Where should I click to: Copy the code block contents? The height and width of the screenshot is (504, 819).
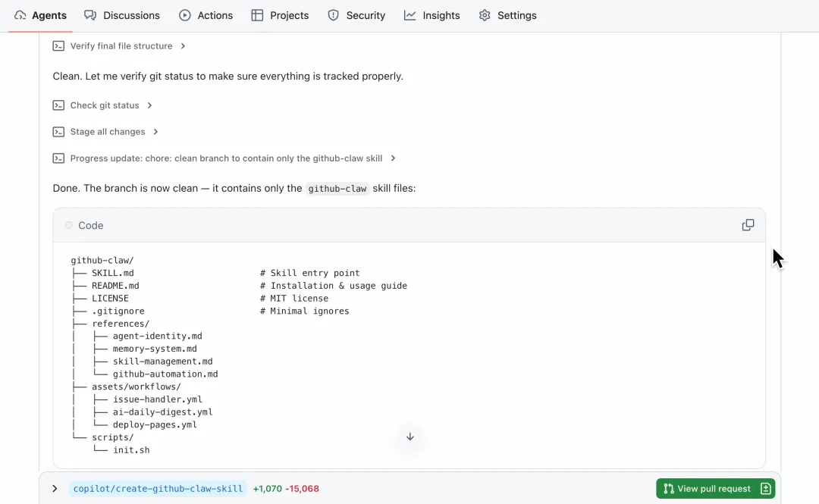tap(748, 225)
